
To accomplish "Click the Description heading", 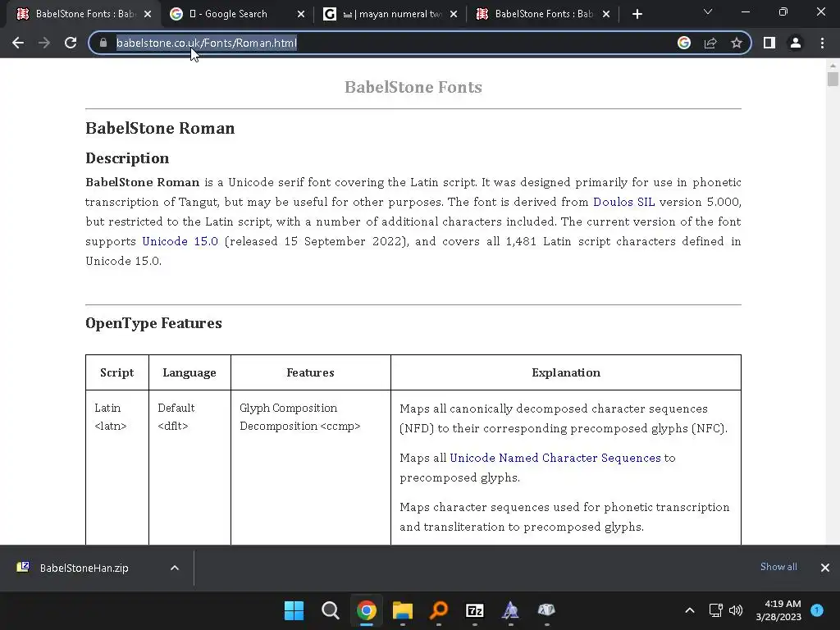I will pos(127,158).
